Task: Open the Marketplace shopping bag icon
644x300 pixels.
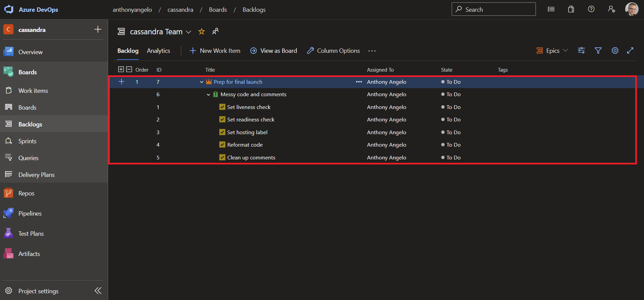Action: pyautogui.click(x=571, y=9)
